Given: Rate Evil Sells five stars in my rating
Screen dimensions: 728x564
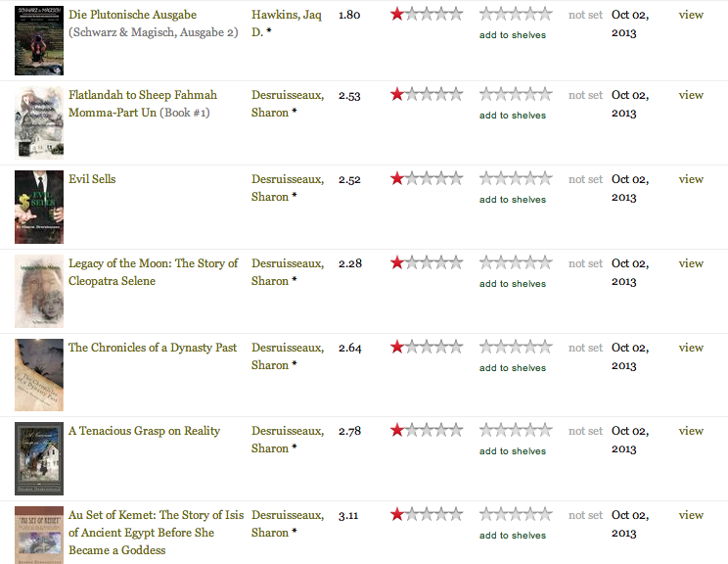Looking at the screenshot, I should tap(545, 179).
